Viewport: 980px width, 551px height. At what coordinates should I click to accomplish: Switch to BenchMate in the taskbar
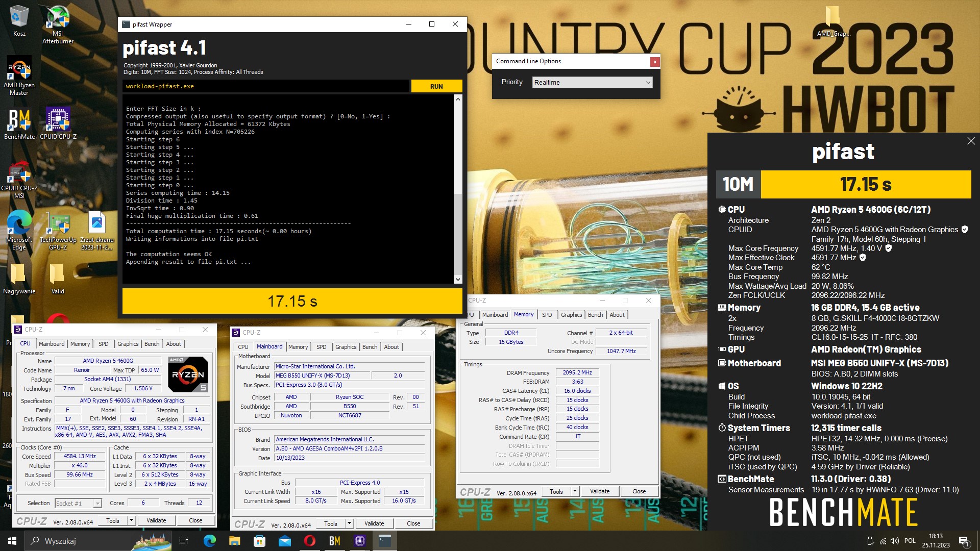334,541
